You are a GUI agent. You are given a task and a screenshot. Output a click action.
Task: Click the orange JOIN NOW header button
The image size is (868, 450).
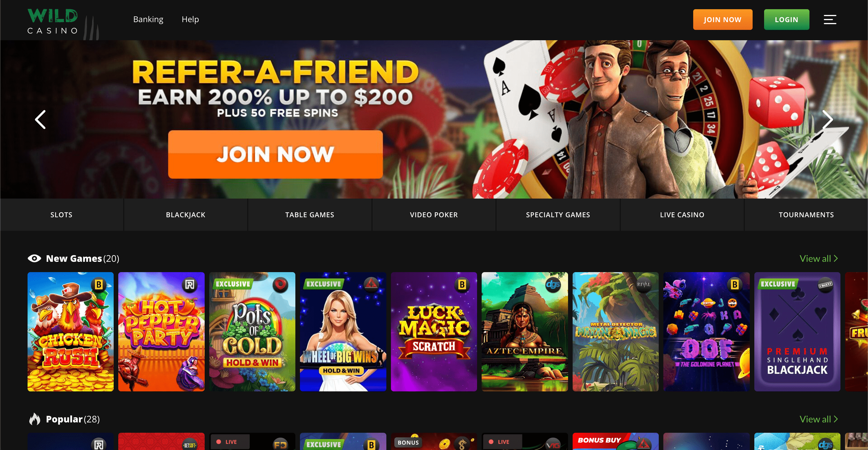coord(723,20)
